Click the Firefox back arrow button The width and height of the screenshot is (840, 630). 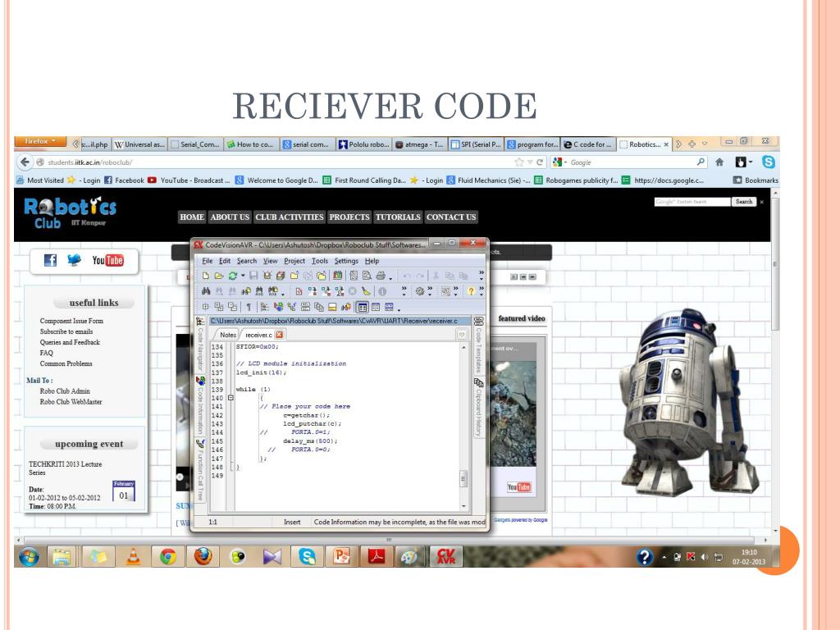pos(25,162)
